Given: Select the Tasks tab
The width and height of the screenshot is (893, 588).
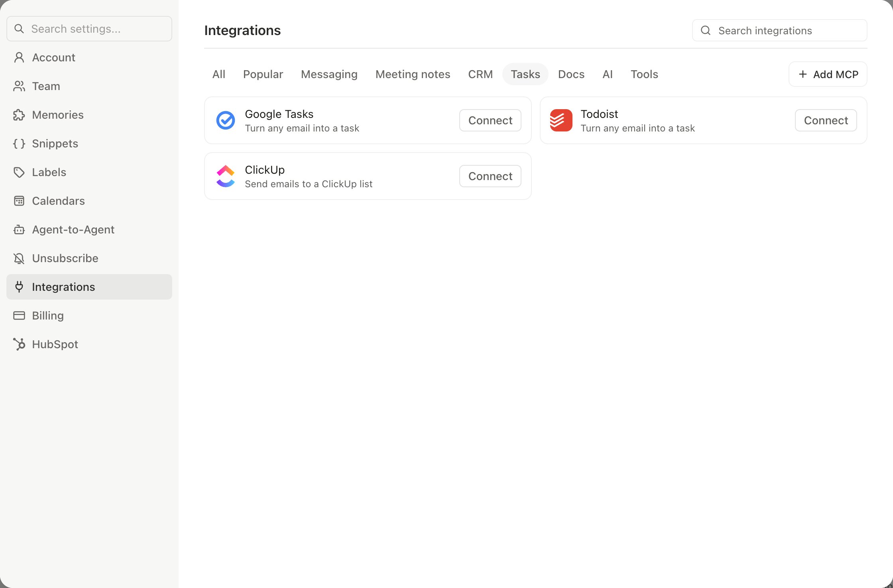Looking at the screenshot, I should pyautogui.click(x=525, y=74).
